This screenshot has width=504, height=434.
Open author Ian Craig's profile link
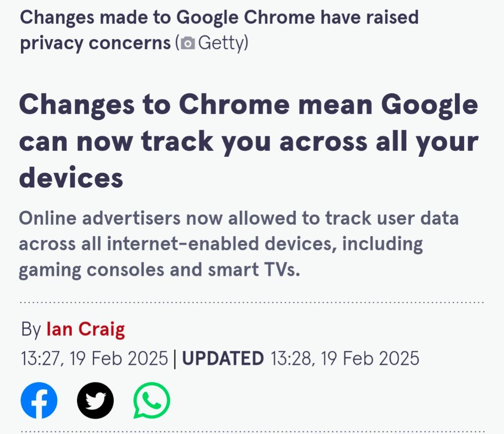coord(86,329)
